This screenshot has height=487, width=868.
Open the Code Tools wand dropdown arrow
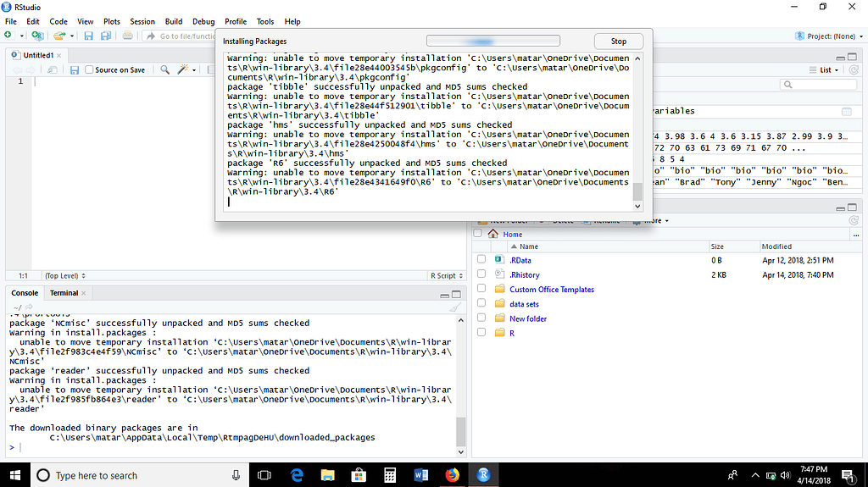pos(194,70)
